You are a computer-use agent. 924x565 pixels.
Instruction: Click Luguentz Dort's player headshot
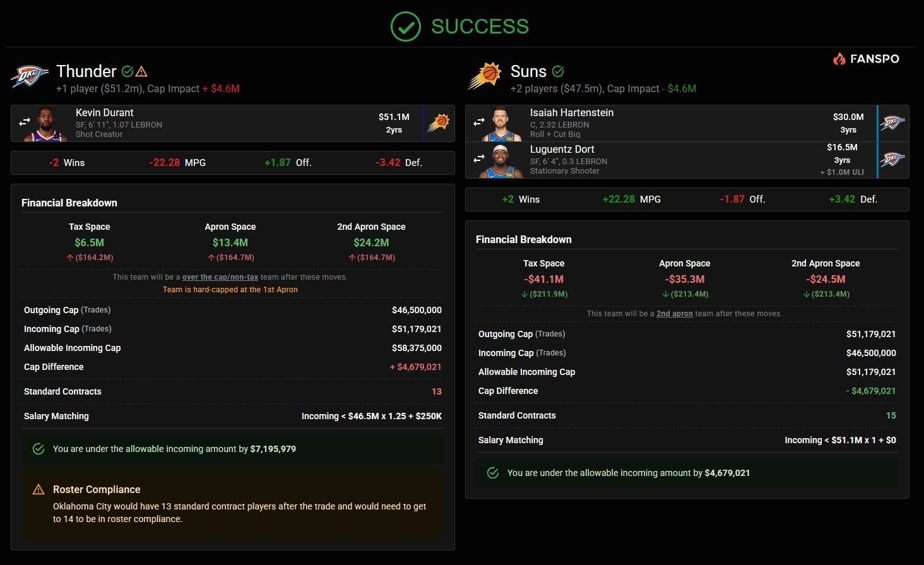pos(502,161)
